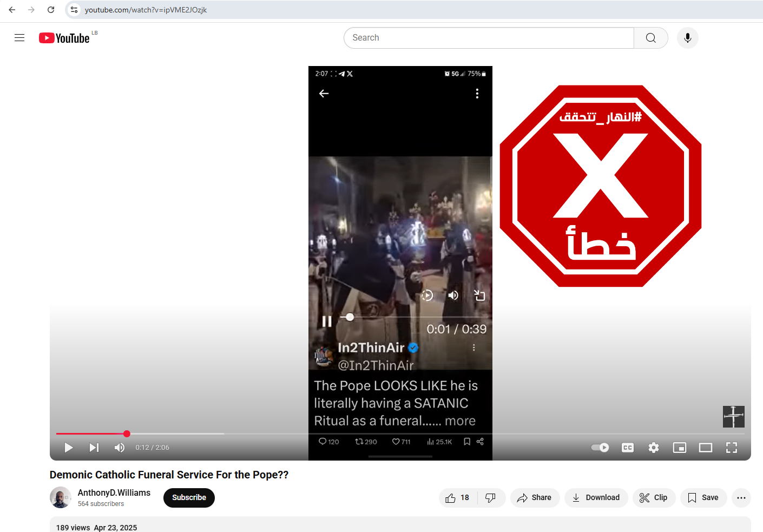Turn on closed captions
Viewport: 763px width, 532px height.
pyautogui.click(x=628, y=448)
